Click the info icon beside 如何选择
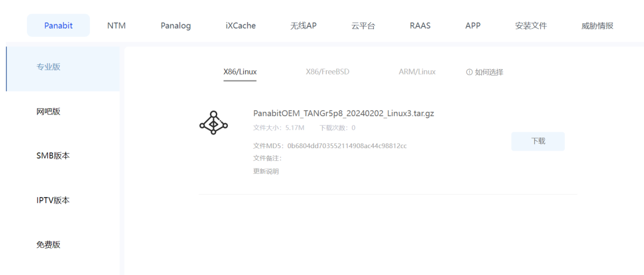Image resolution: width=644 pixels, height=275 pixels. pyautogui.click(x=469, y=72)
